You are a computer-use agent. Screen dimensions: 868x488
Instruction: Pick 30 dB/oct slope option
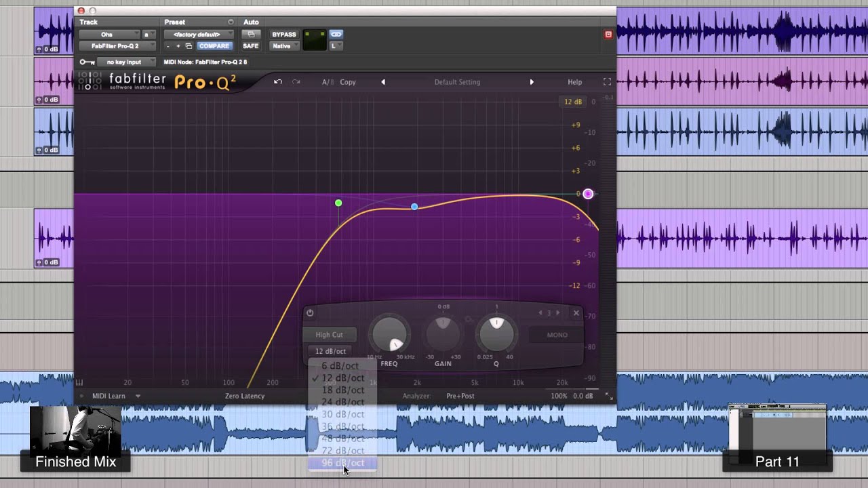[x=342, y=414]
